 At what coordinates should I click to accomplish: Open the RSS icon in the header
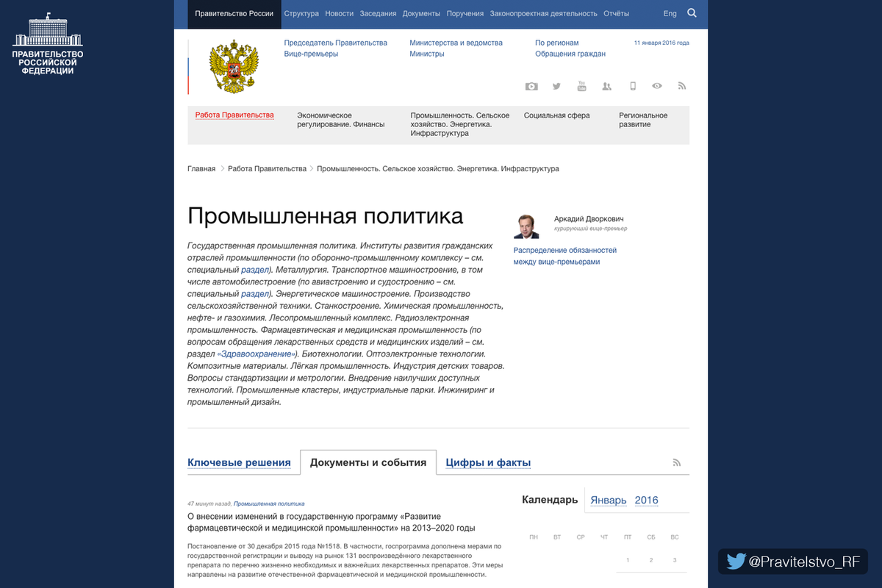coord(682,86)
